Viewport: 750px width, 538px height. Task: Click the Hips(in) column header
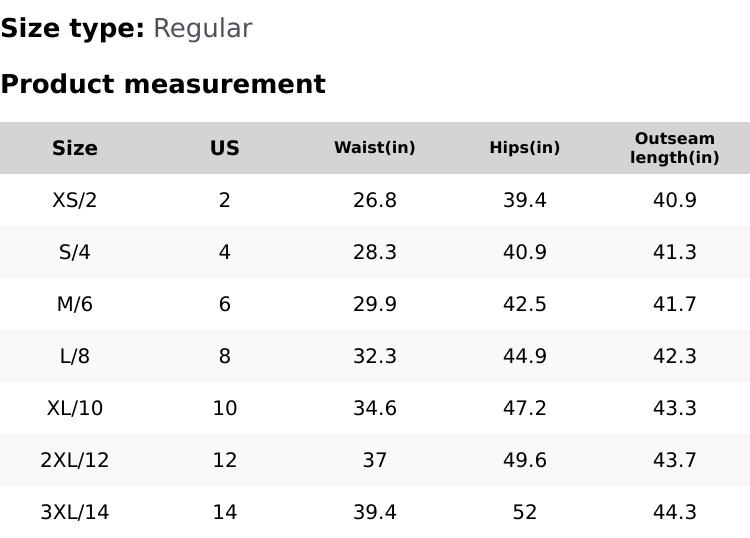[525, 148]
